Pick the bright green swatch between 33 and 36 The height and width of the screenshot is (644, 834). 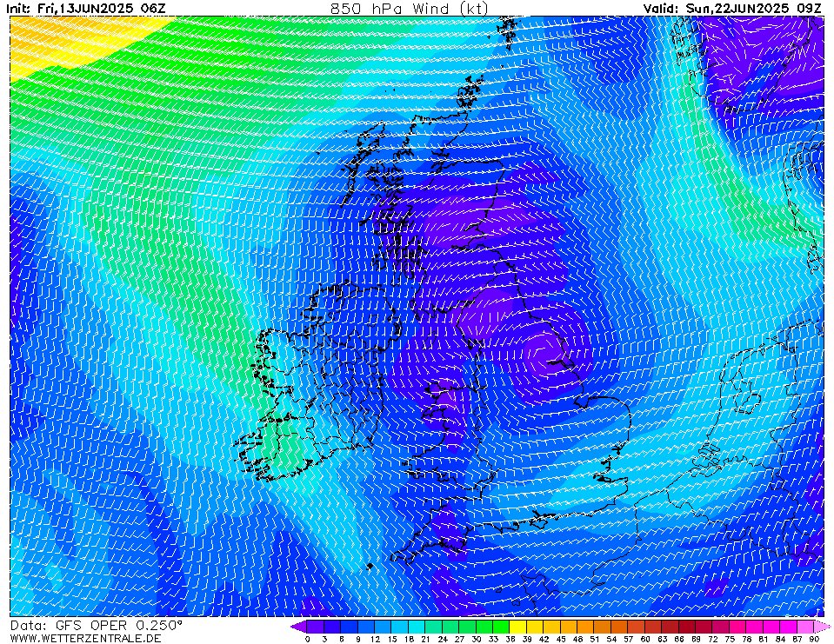[502, 627]
